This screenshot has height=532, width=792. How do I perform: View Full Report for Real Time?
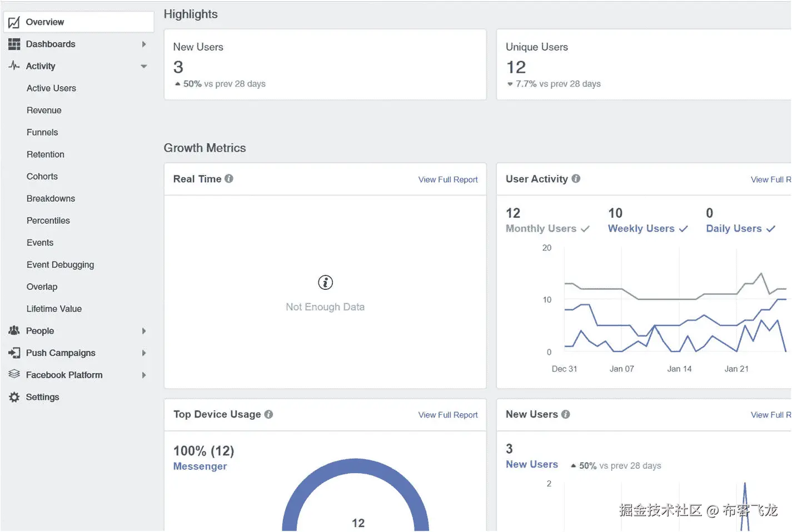click(448, 179)
